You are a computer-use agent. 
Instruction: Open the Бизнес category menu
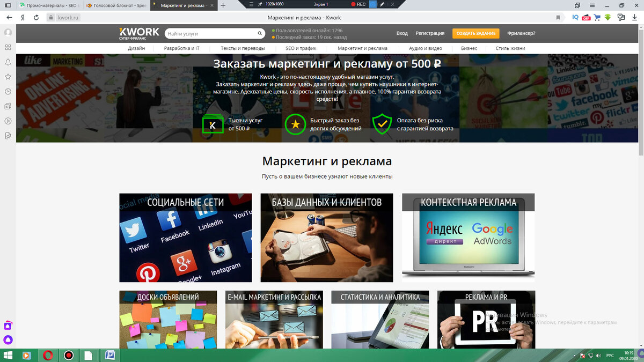coord(469,48)
